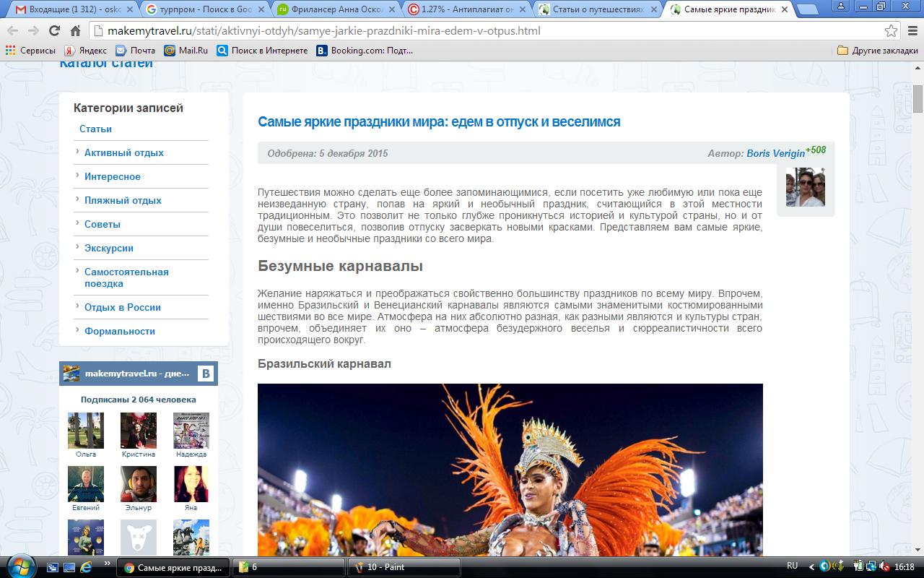Open the Почта bookmark
924x578 pixels.
(x=135, y=51)
